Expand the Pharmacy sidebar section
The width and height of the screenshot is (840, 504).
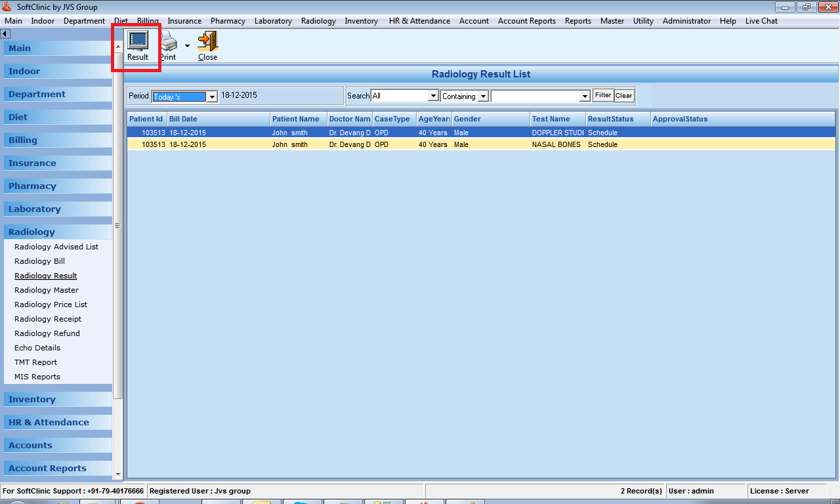pos(32,186)
